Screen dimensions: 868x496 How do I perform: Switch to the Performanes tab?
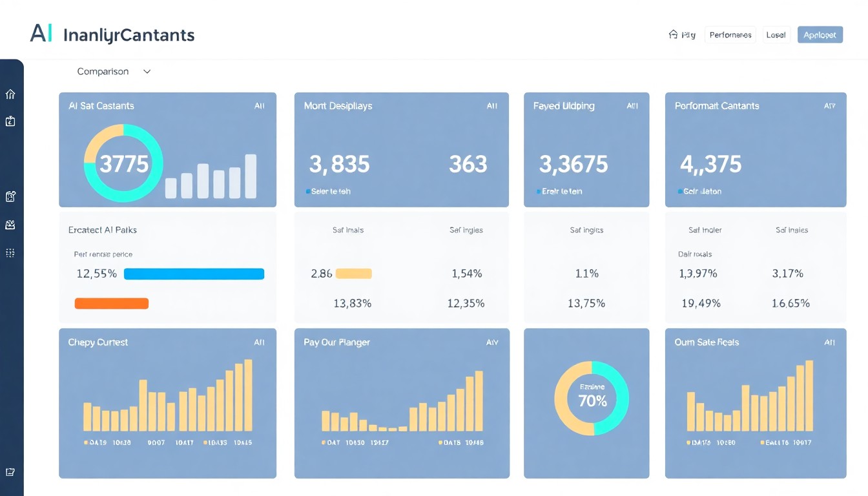730,35
